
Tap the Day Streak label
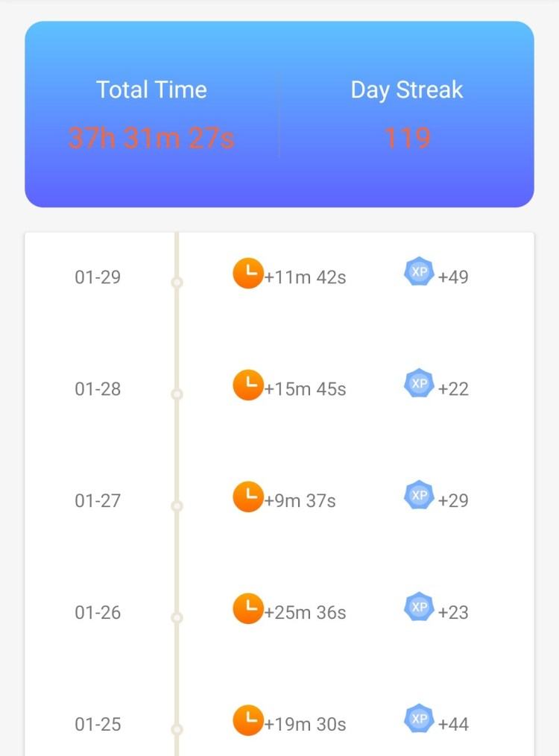pyautogui.click(x=407, y=90)
